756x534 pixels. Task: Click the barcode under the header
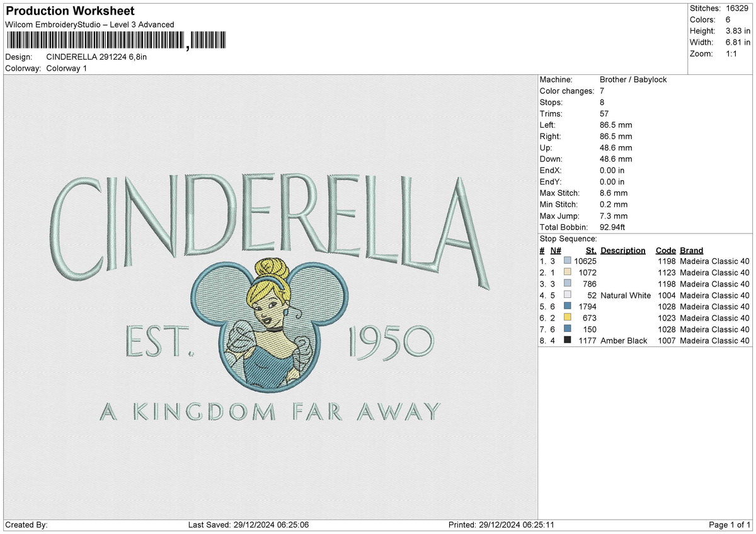(x=115, y=41)
